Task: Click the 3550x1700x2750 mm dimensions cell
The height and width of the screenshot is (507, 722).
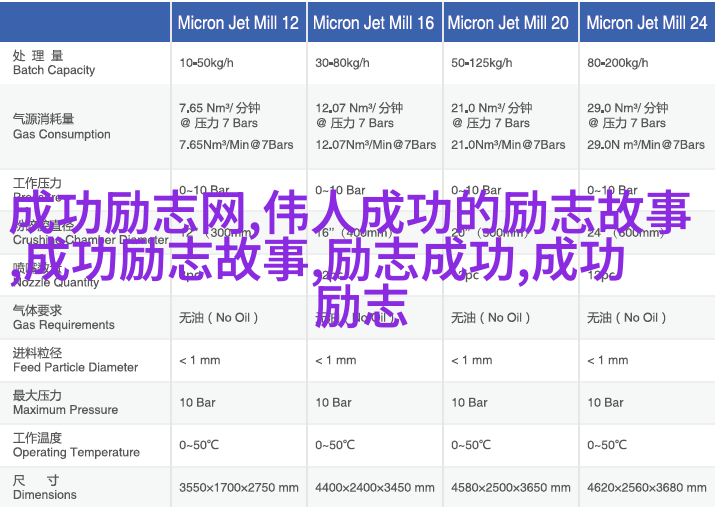Action: coord(239,488)
